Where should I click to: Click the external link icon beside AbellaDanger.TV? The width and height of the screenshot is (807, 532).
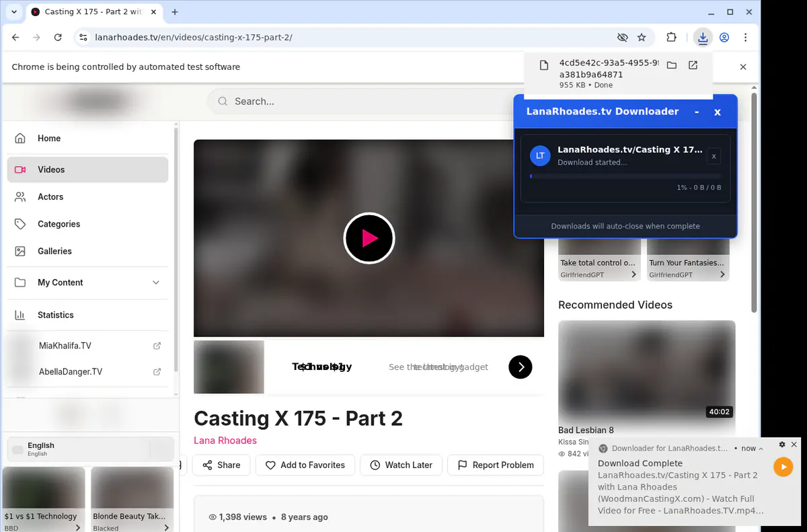pos(157,371)
